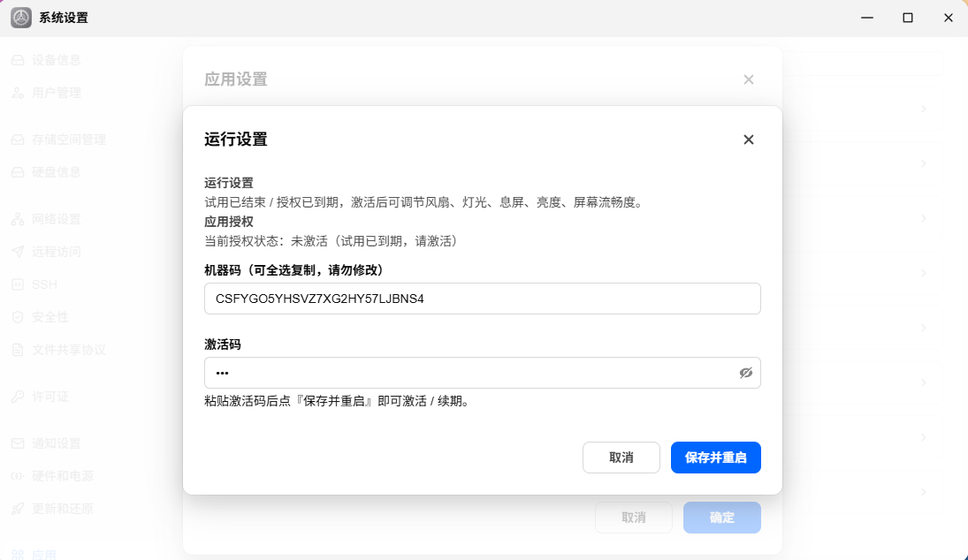
Task: Click the 硬盘信息 disk icon
Action: [x=18, y=172]
